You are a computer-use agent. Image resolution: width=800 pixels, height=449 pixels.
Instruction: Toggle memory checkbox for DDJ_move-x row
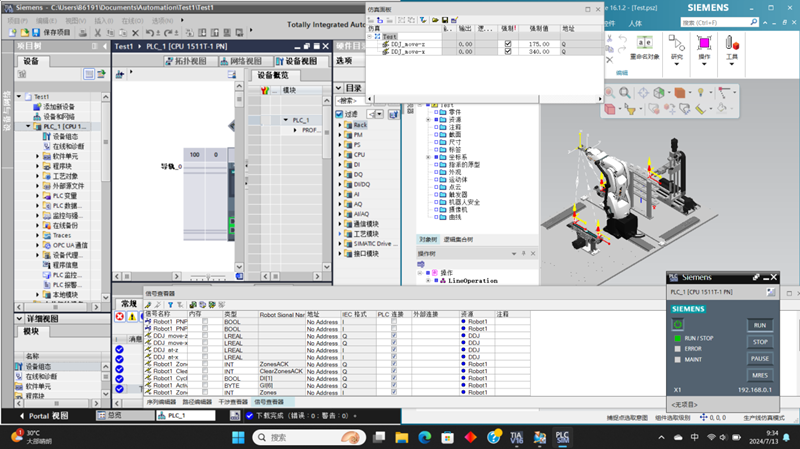click(x=205, y=343)
